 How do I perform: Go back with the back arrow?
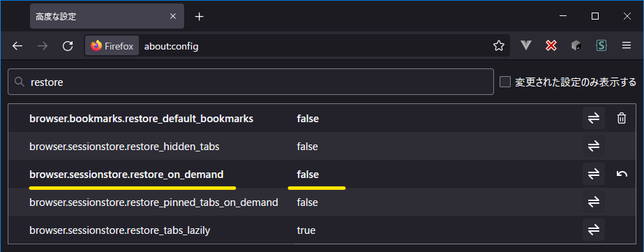(x=17, y=45)
